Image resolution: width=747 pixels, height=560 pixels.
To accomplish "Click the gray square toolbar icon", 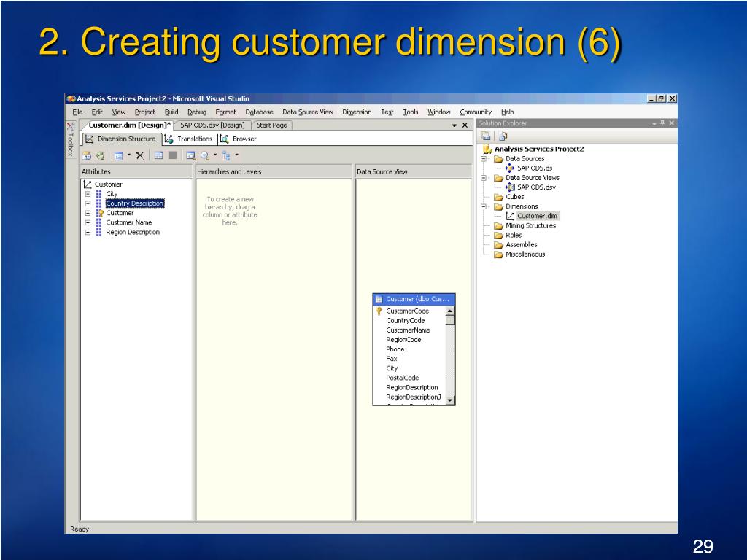I will pos(172,155).
